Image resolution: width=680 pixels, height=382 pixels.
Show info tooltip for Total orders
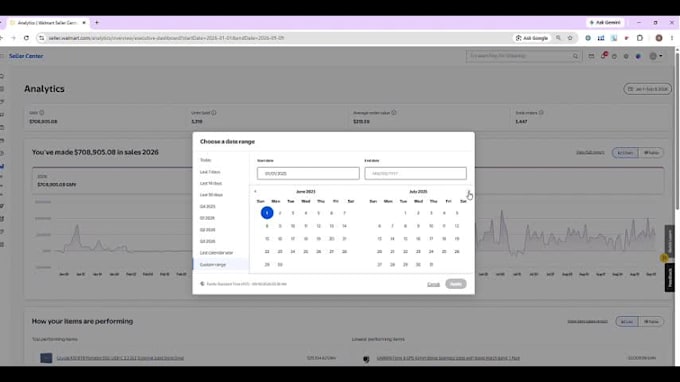pyautogui.click(x=541, y=113)
